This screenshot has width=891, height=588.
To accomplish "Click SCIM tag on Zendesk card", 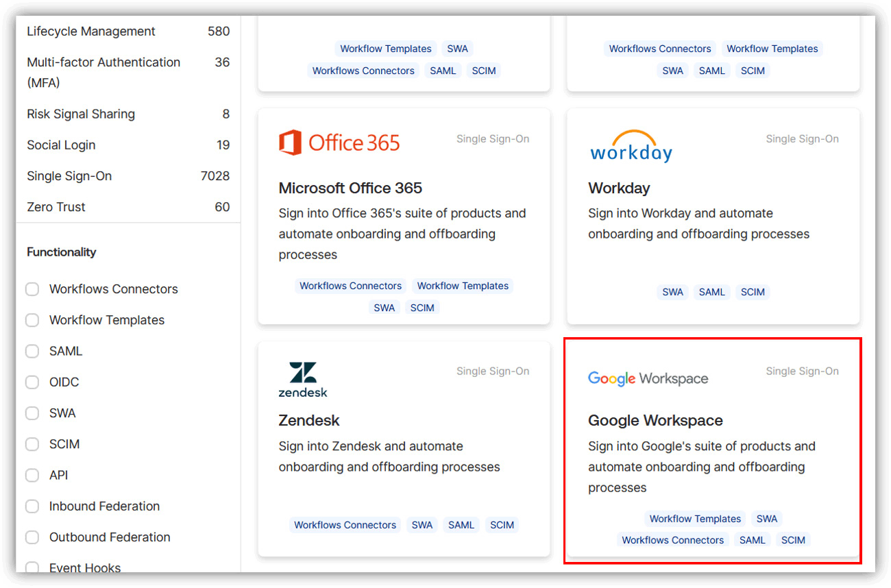I will pyautogui.click(x=502, y=525).
